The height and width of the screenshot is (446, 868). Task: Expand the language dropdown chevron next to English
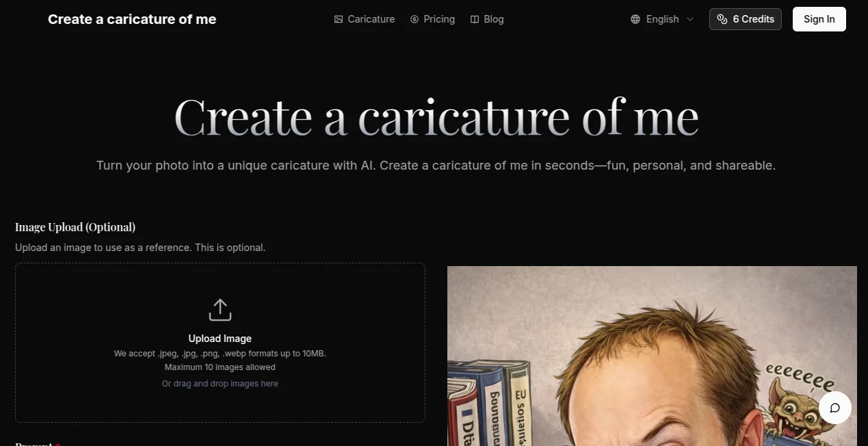point(690,19)
